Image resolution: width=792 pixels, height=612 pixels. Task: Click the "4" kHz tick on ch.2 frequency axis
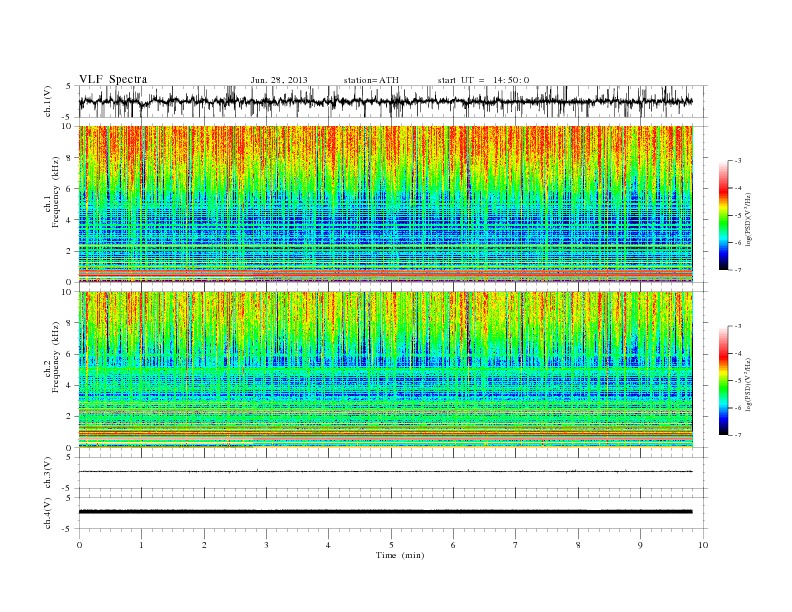(x=70, y=385)
